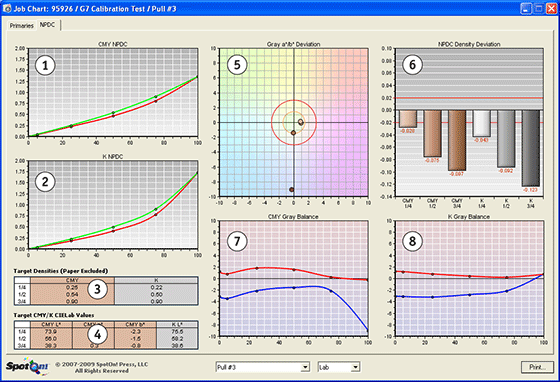Screen dimensions: 560x382
Task: Click the application icon in the title bar
Action: [7, 8]
